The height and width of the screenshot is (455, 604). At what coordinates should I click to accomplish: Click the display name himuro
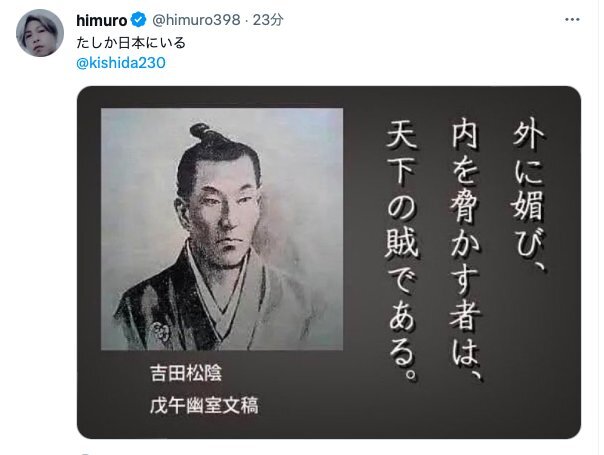(x=102, y=20)
